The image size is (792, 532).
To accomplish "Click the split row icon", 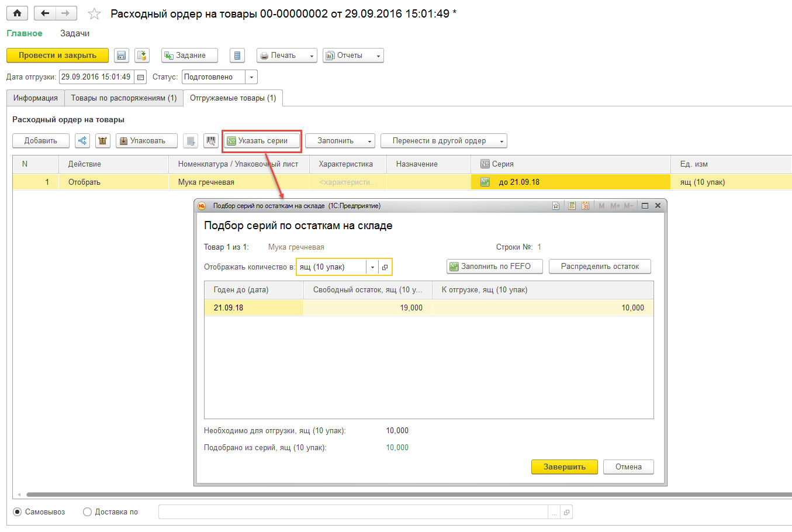I will click(x=82, y=141).
